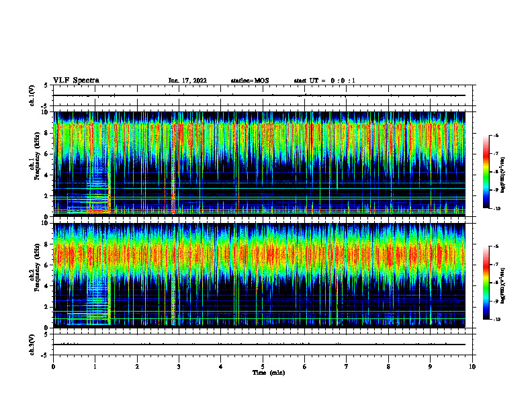This screenshot has width=532, height=411.
Task: Click the time axis tick label "10"
Action: [x=472, y=367]
